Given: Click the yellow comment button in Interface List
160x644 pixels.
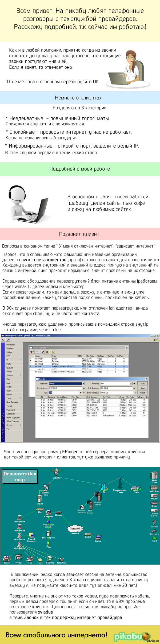Looking at the screenshot, I should point(53,352).
